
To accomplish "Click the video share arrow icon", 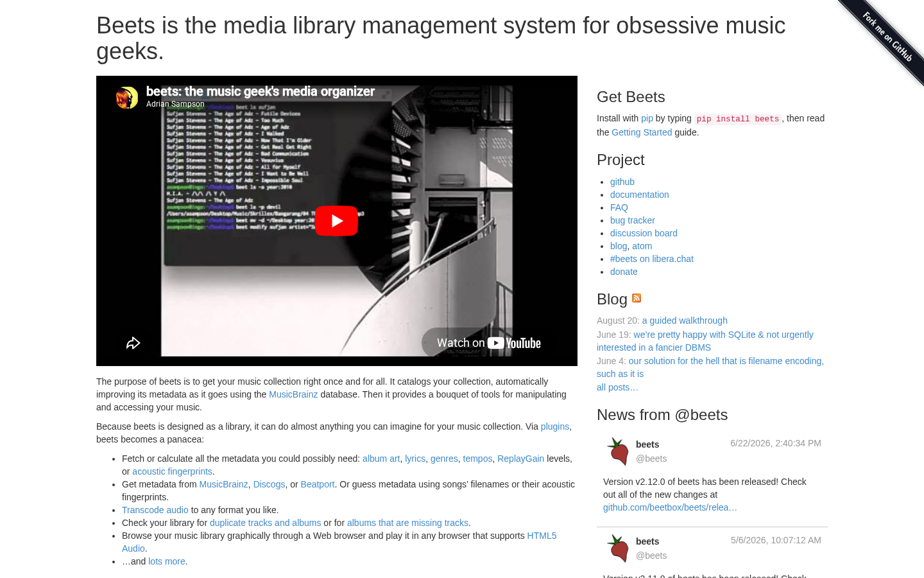I will tap(133, 343).
